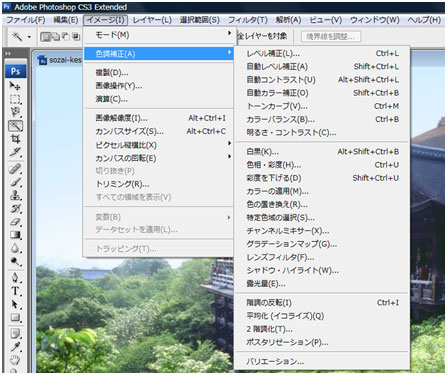Select the Rectangle shape tool
Viewport: 447px width, 375px height.
point(15,317)
